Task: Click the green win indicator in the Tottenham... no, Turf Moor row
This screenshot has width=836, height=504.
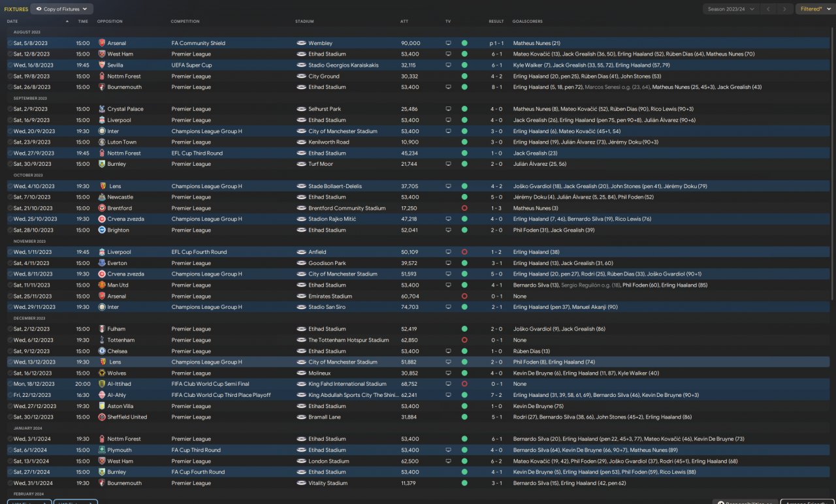Action: coord(464,164)
